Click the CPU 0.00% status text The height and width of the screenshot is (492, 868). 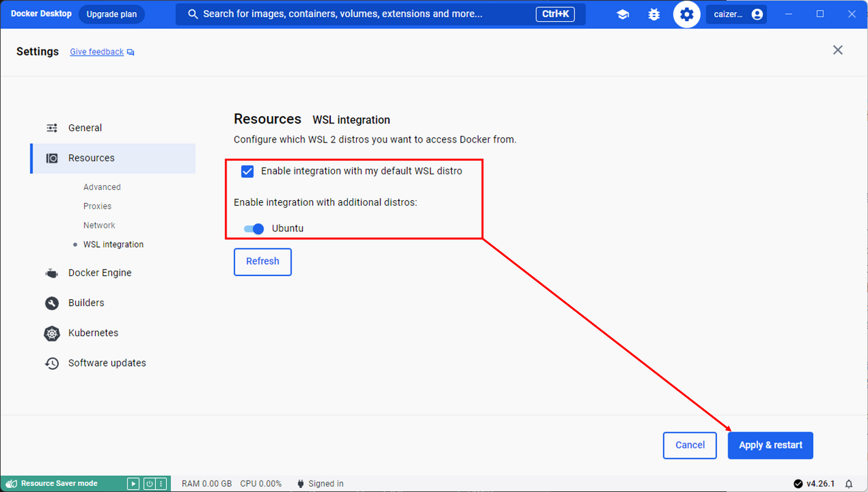(x=261, y=484)
